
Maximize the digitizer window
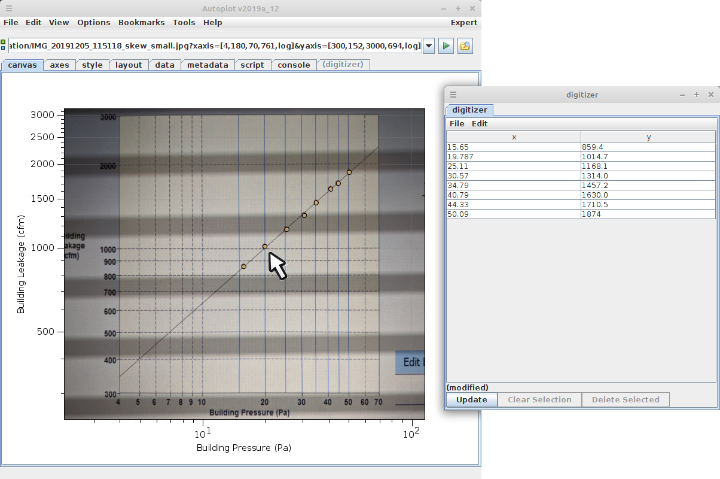coord(697,95)
